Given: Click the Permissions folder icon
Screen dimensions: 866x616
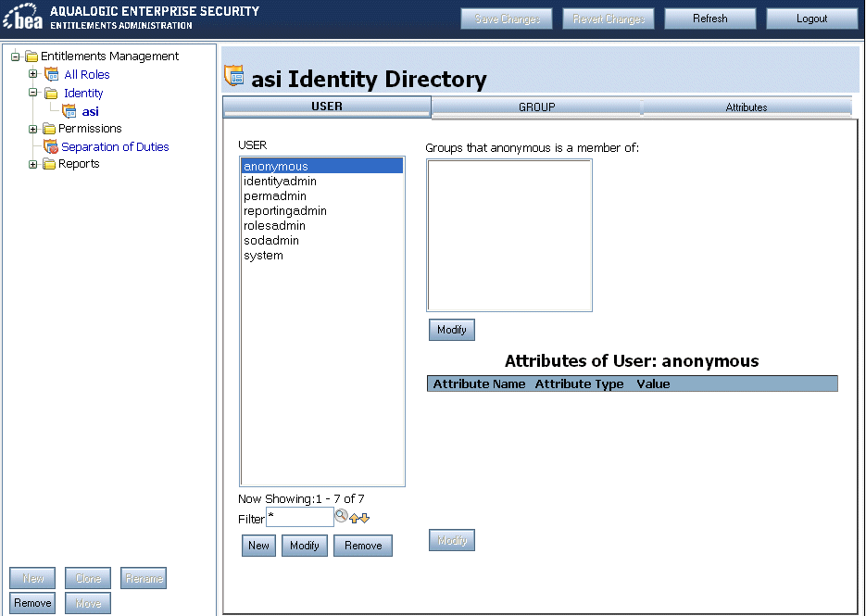Looking at the screenshot, I should [x=49, y=129].
